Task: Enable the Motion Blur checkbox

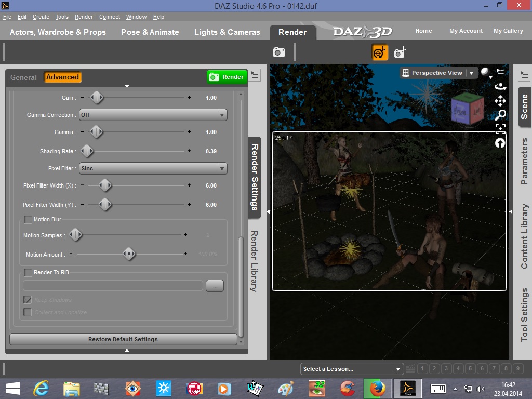Action: [28, 220]
